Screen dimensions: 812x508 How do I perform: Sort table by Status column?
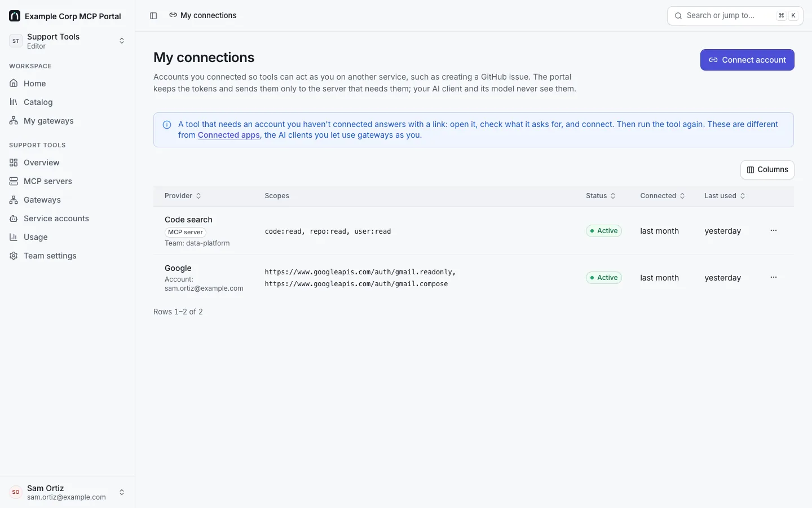click(601, 196)
